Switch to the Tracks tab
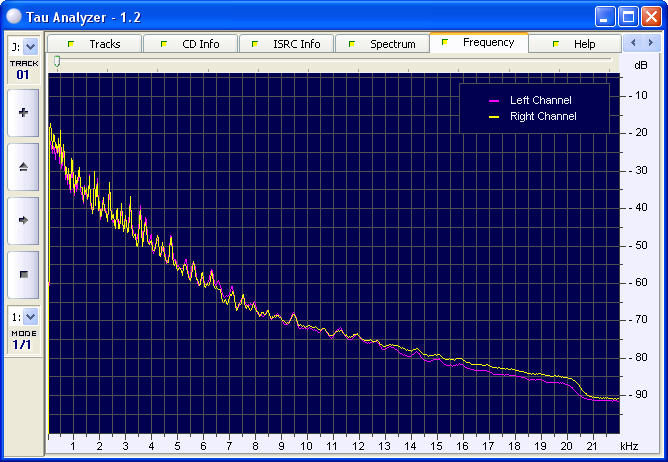This screenshot has height=462, width=668. pyautogui.click(x=95, y=44)
